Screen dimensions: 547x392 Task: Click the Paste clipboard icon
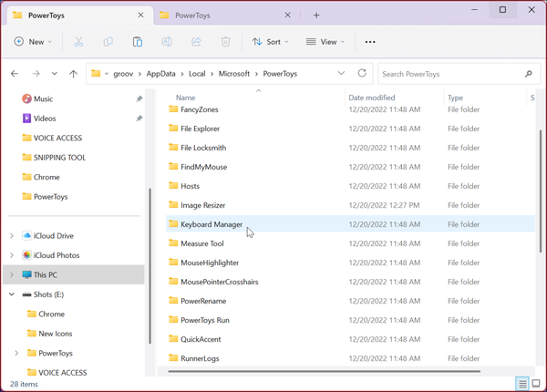[x=137, y=42]
